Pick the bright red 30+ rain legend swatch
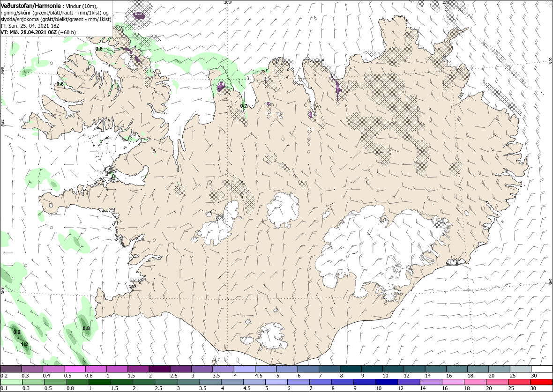This screenshot has width=553, height=392. pos(541,382)
